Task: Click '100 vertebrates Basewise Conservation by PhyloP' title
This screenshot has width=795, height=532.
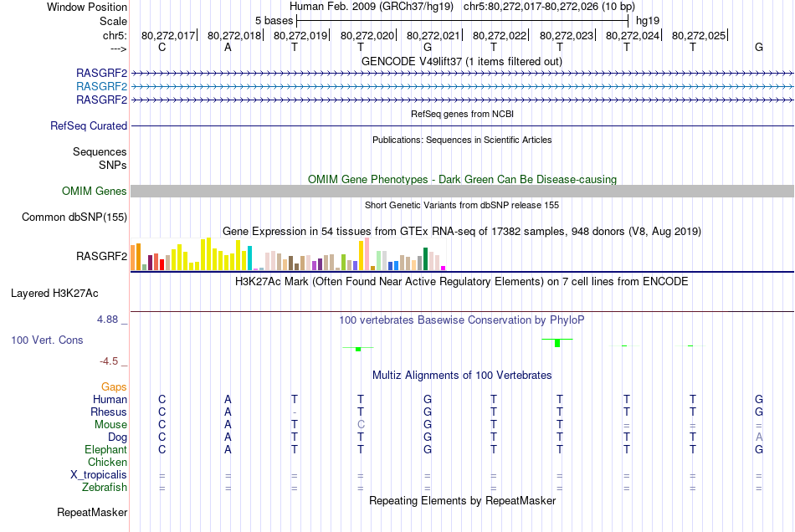Action: pyautogui.click(x=461, y=320)
